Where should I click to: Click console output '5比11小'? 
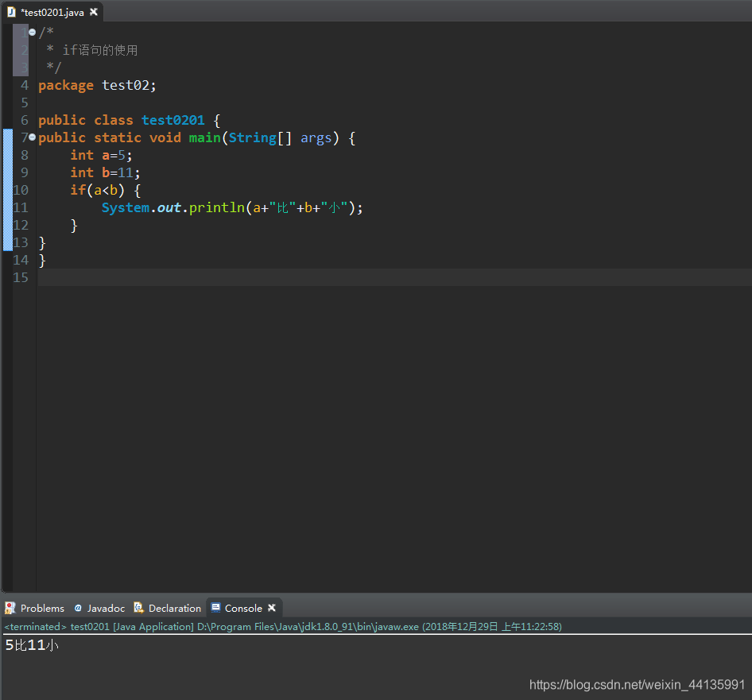coord(32,645)
